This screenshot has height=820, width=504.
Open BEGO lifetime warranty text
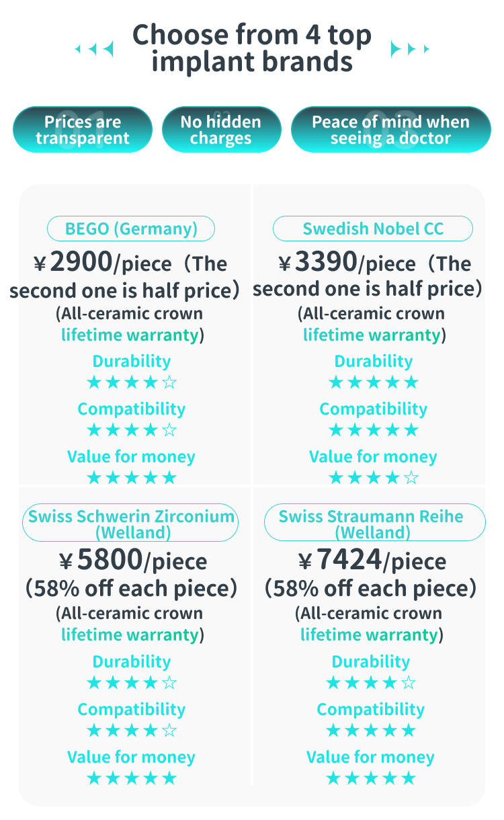pyautogui.click(x=130, y=335)
